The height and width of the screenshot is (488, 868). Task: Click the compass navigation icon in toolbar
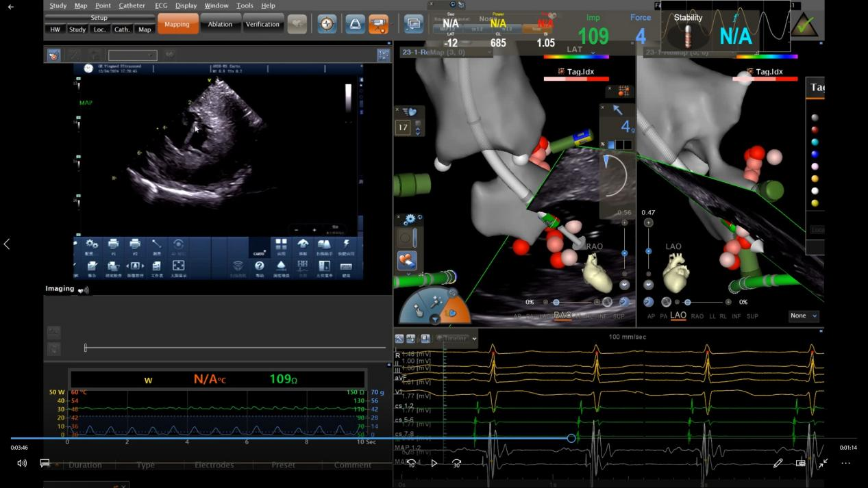[x=327, y=24]
